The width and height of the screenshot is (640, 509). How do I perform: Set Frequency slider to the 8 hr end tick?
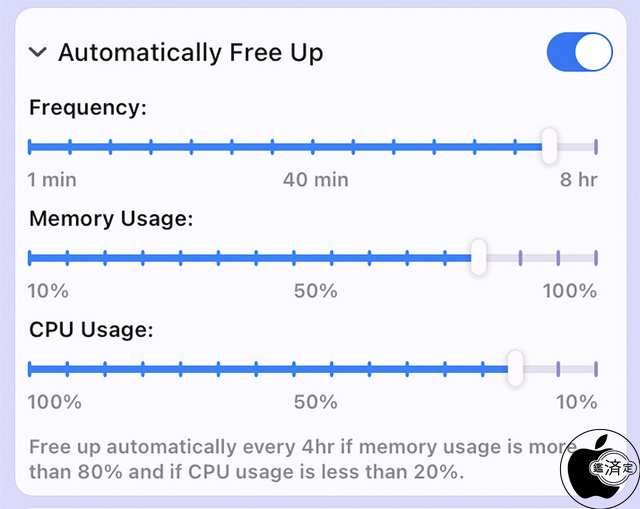(595, 147)
